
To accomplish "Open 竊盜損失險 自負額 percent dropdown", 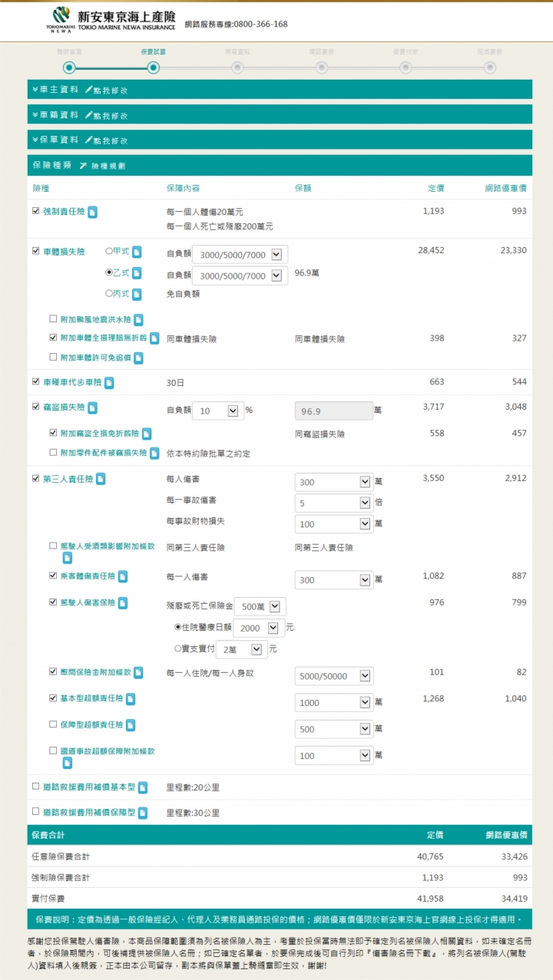I will pos(217,411).
